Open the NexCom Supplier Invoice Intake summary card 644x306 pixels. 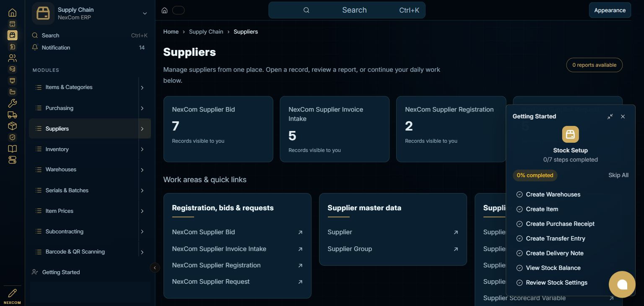(335, 129)
